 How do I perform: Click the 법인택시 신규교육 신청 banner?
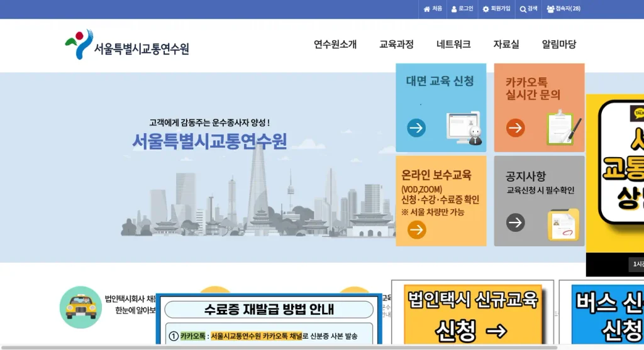(473, 314)
